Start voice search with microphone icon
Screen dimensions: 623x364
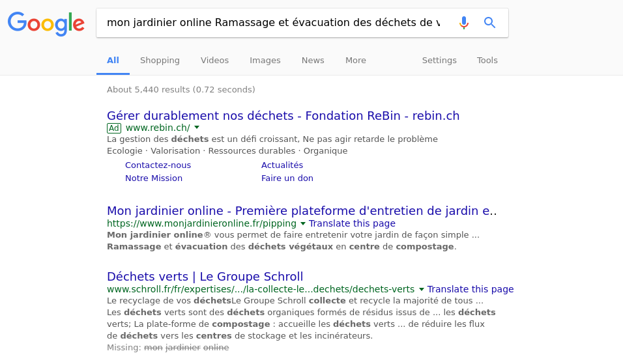464,23
